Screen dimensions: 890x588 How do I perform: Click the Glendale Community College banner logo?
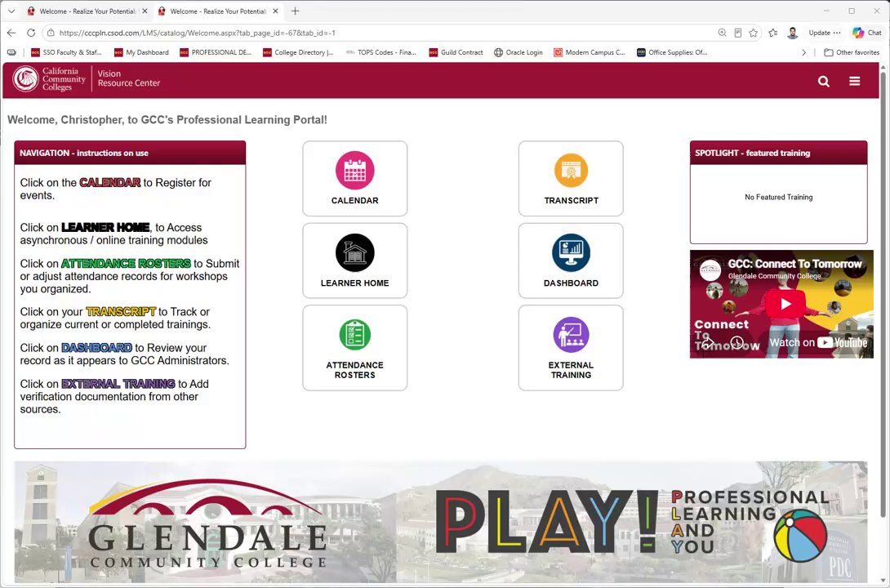click(208, 525)
